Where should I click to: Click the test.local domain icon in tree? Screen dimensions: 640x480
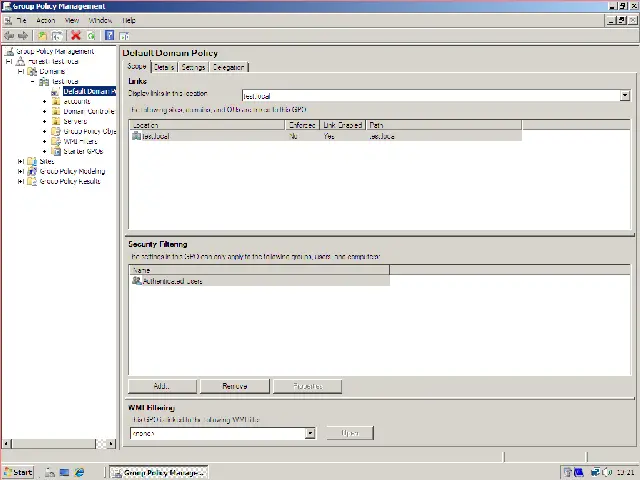44,82
